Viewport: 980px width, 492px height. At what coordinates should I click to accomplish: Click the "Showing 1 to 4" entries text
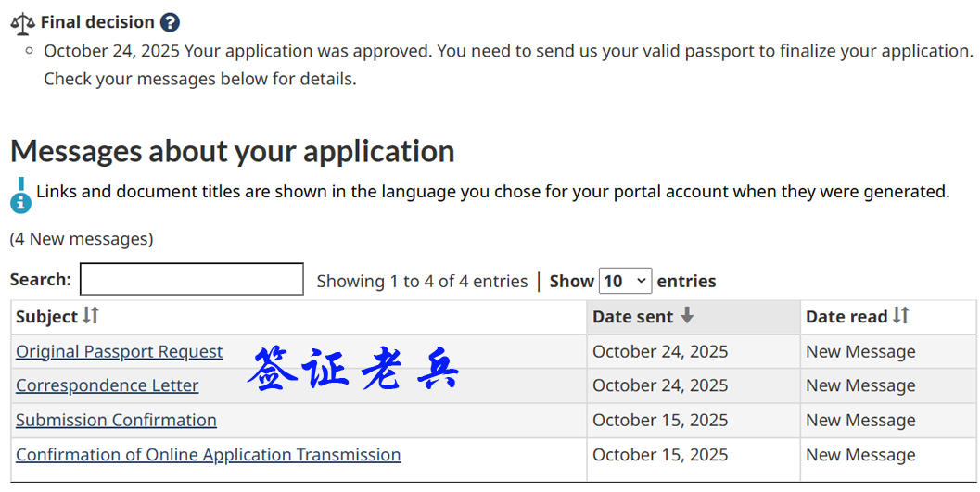[422, 281]
